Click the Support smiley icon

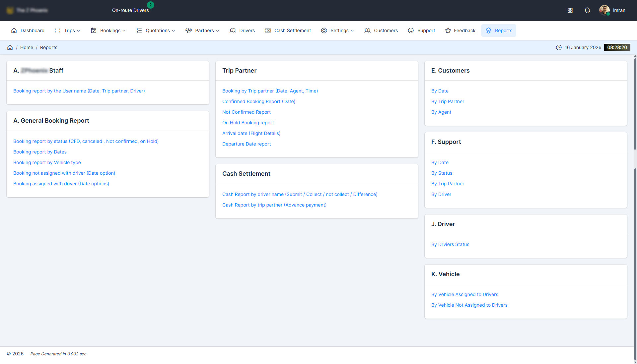411,30
